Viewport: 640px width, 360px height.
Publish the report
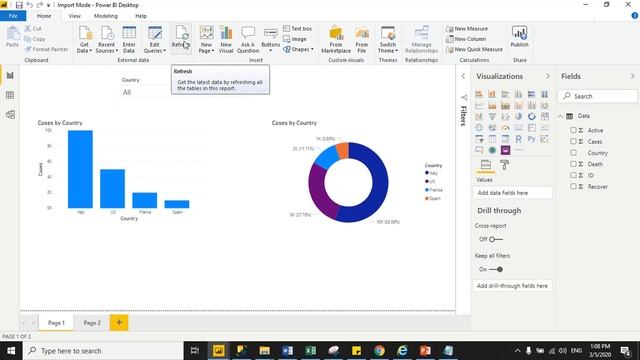click(519, 37)
